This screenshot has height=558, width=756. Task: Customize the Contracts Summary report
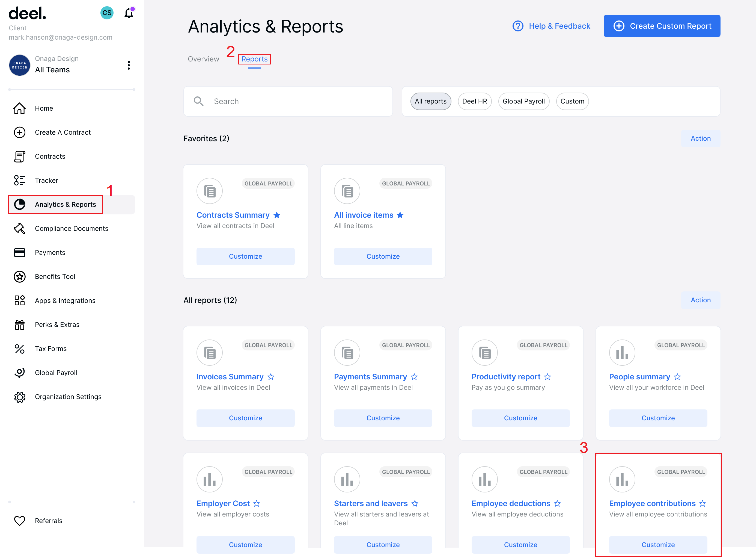click(x=245, y=256)
